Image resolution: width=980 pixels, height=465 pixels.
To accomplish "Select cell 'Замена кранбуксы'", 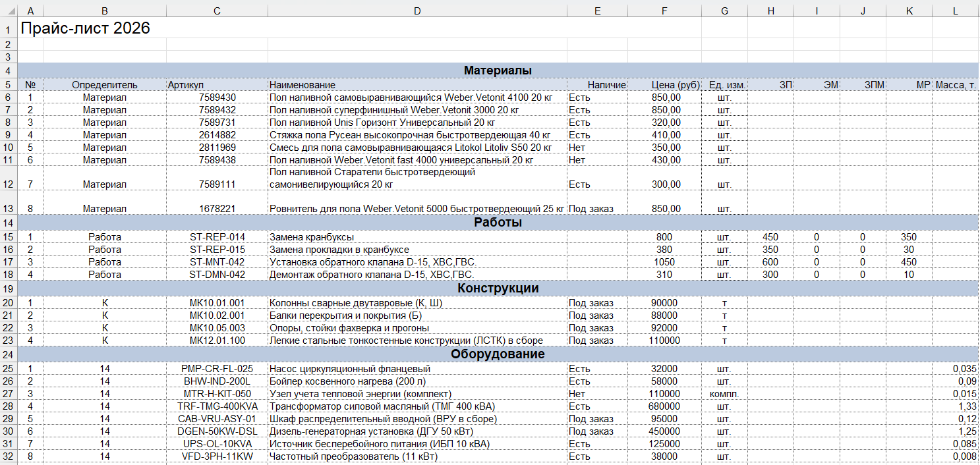I will coord(417,237).
